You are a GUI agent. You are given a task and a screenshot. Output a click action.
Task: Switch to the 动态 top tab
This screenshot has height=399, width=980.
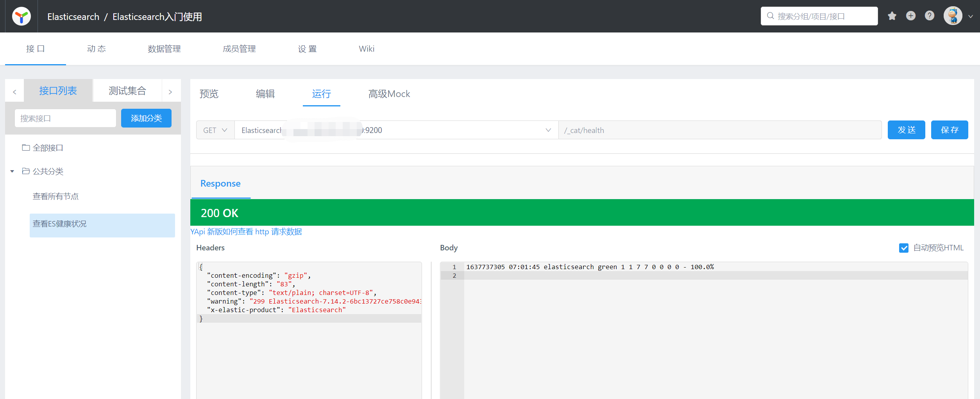pyautogui.click(x=97, y=49)
